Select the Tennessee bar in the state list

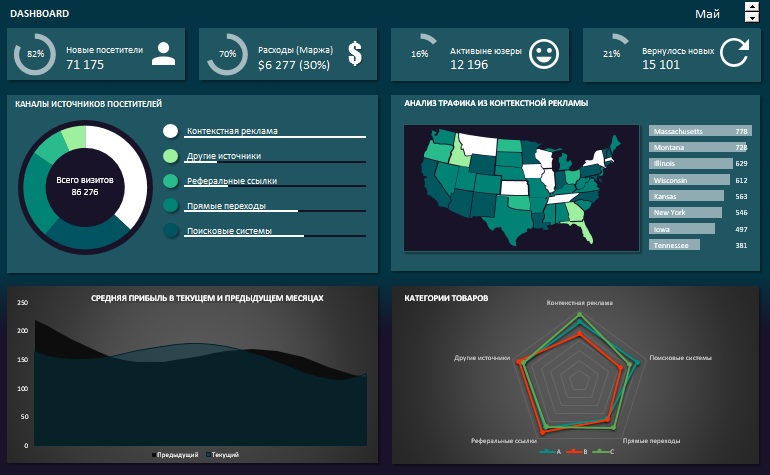(669, 245)
